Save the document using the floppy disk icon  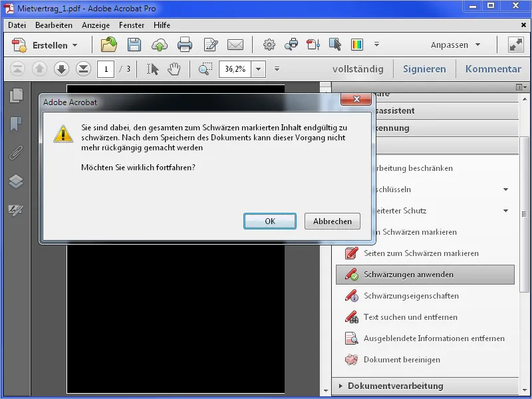tap(134, 45)
